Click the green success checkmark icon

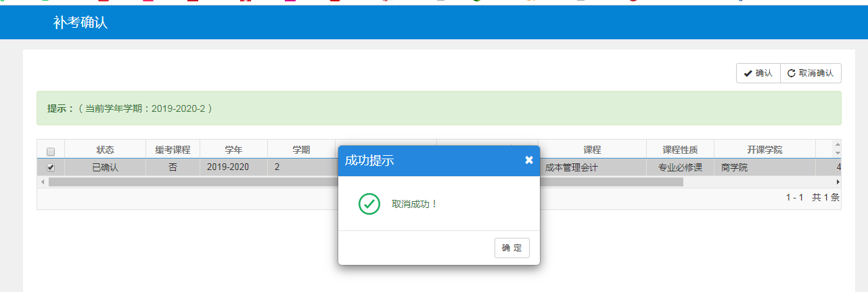[369, 204]
